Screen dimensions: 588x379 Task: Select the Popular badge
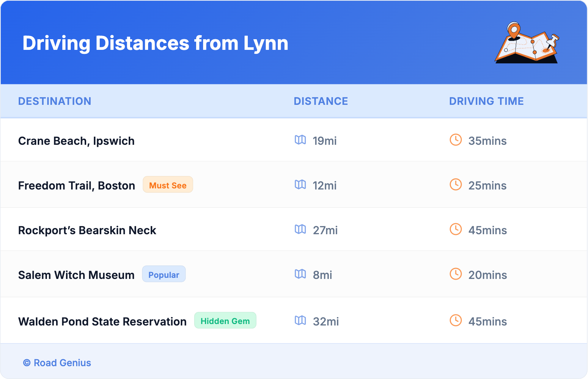[163, 275]
